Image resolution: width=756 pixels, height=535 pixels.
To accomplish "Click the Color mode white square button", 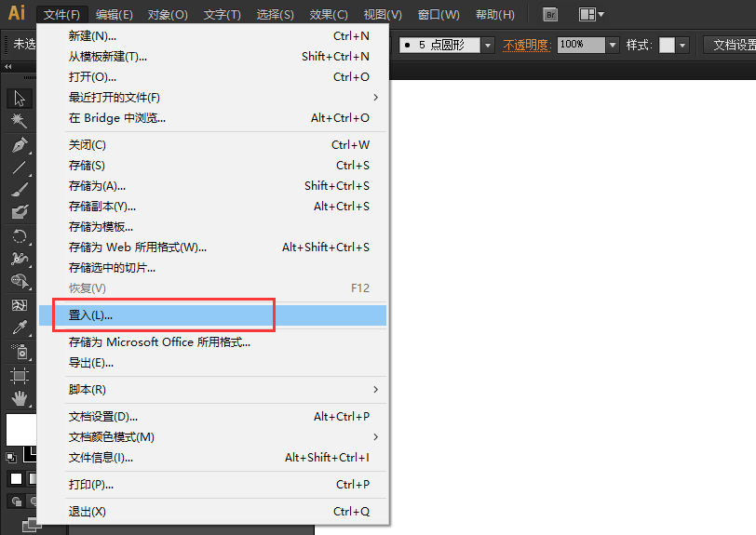I will (x=16, y=478).
